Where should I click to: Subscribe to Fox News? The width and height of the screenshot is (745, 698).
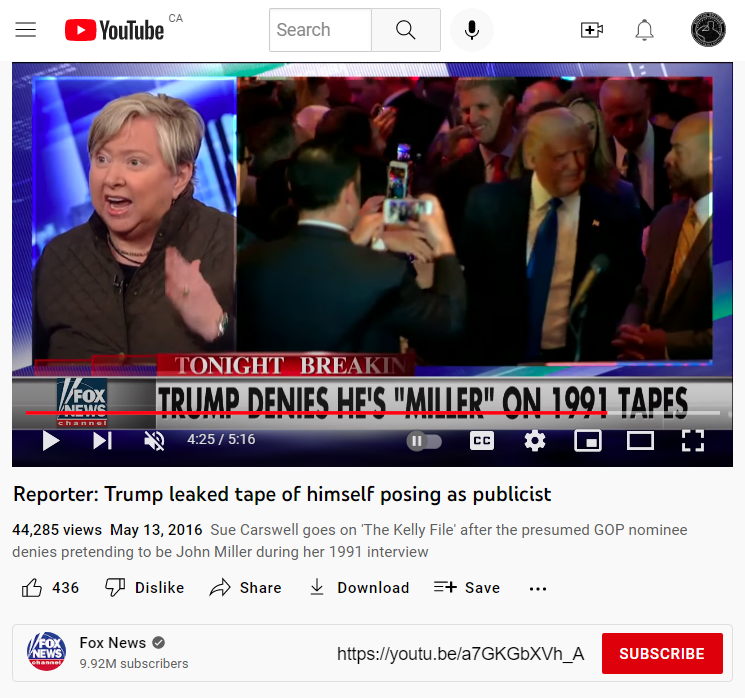click(662, 653)
